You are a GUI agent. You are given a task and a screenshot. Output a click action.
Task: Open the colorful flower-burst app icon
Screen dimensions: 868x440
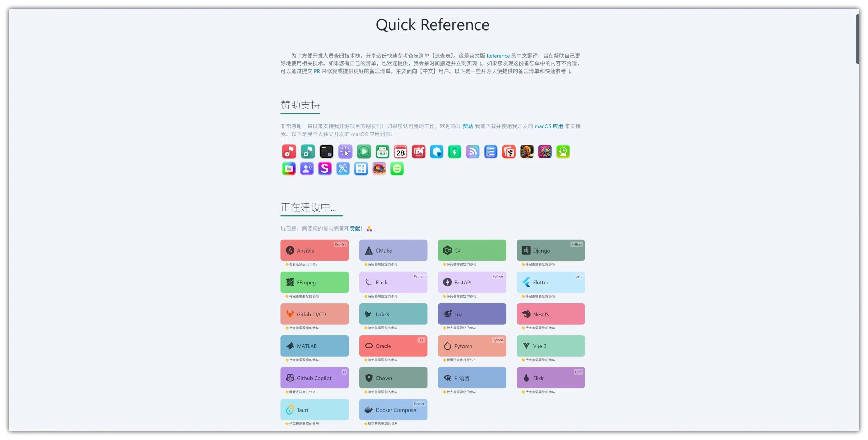(x=545, y=152)
